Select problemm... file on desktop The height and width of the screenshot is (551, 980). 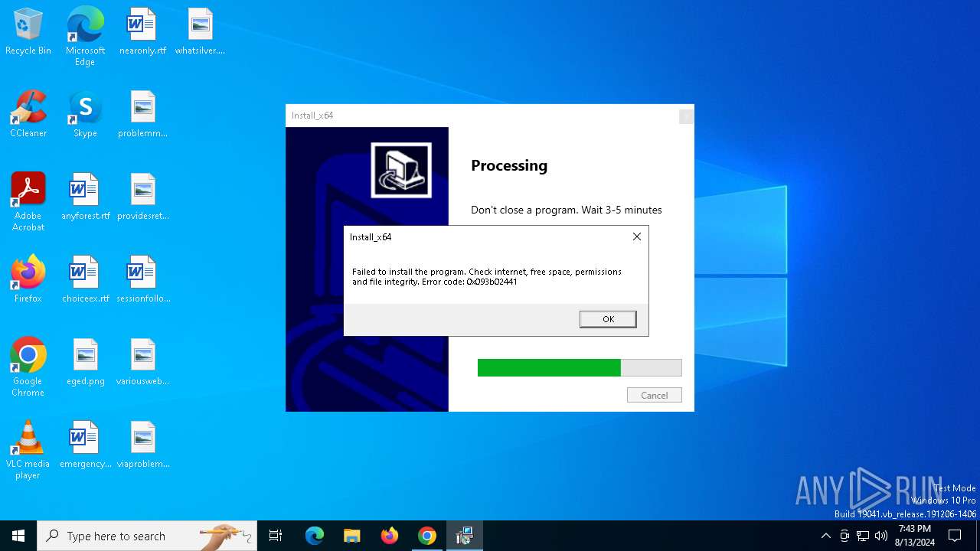tap(142, 115)
